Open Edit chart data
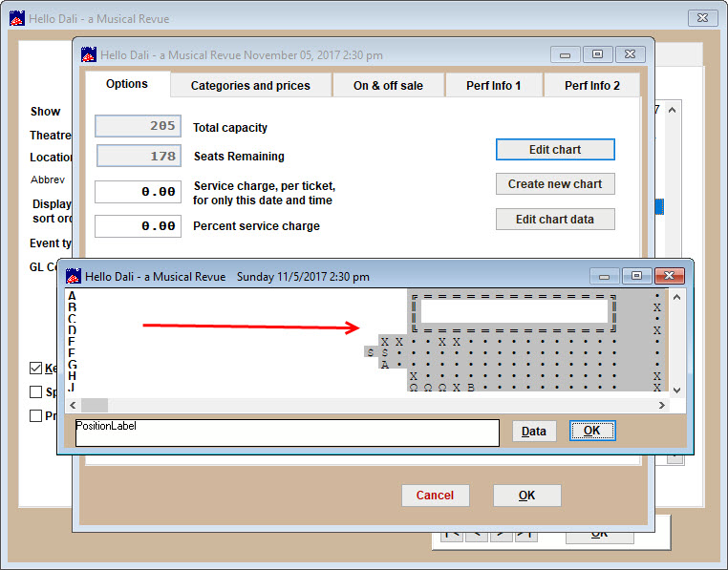The width and height of the screenshot is (728, 570). point(555,219)
